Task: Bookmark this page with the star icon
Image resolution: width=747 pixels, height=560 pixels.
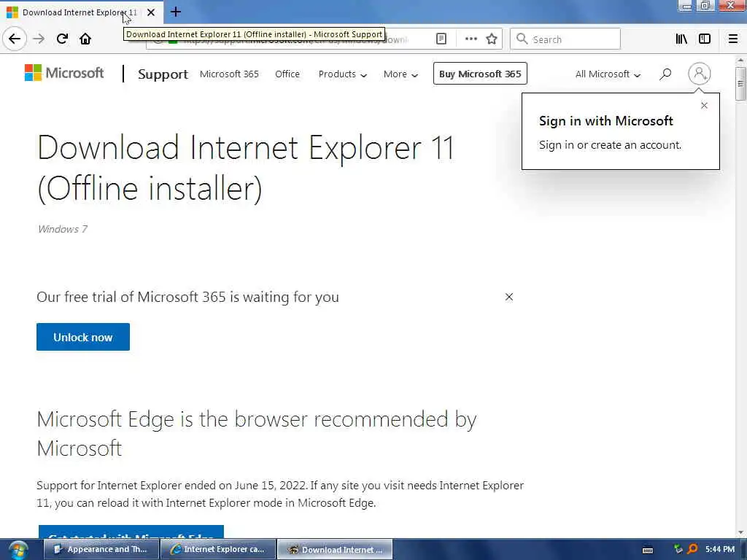Action: click(492, 39)
